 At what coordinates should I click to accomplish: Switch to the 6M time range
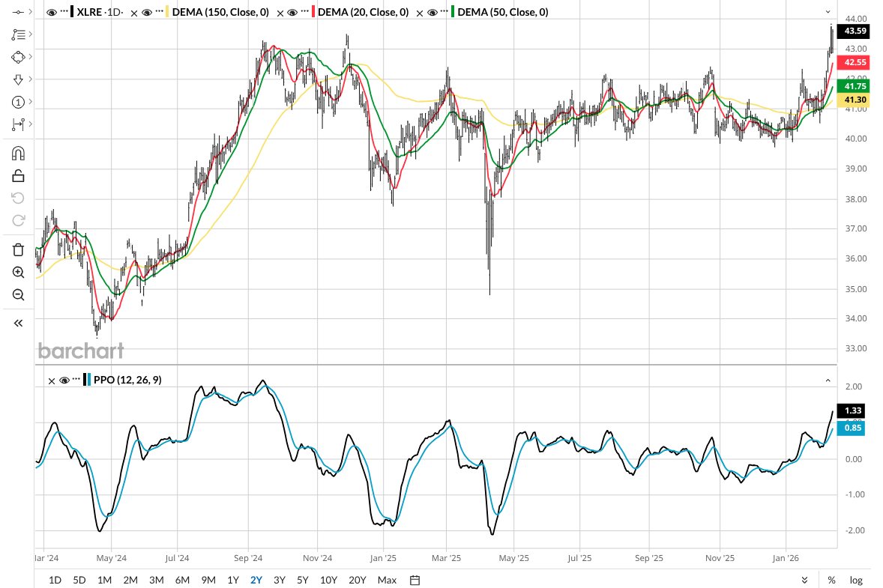click(x=182, y=580)
